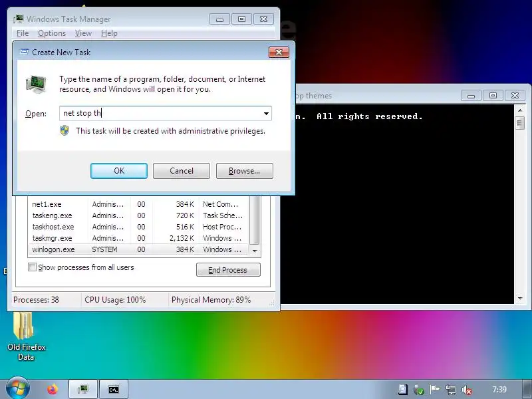Click the process list scrollbar thumb
This screenshot has height=399, width=532.
click(255, 220)
